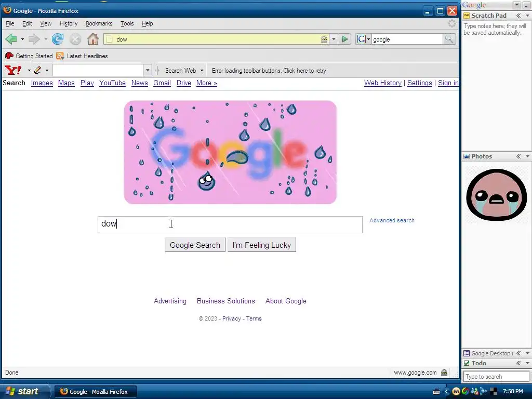Open the Advanced search link

click(x=392, y=220)
